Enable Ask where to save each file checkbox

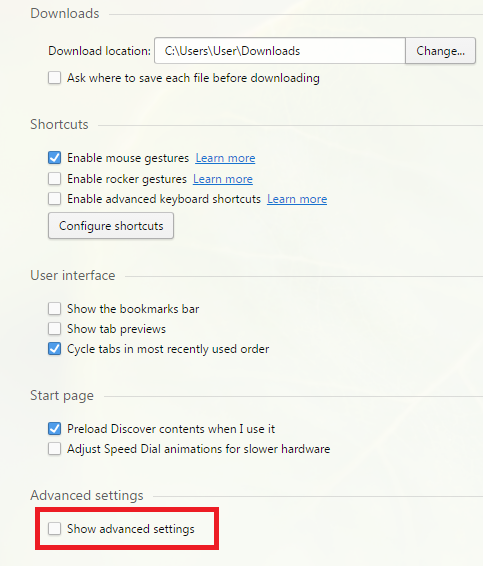tap(55, 78)
